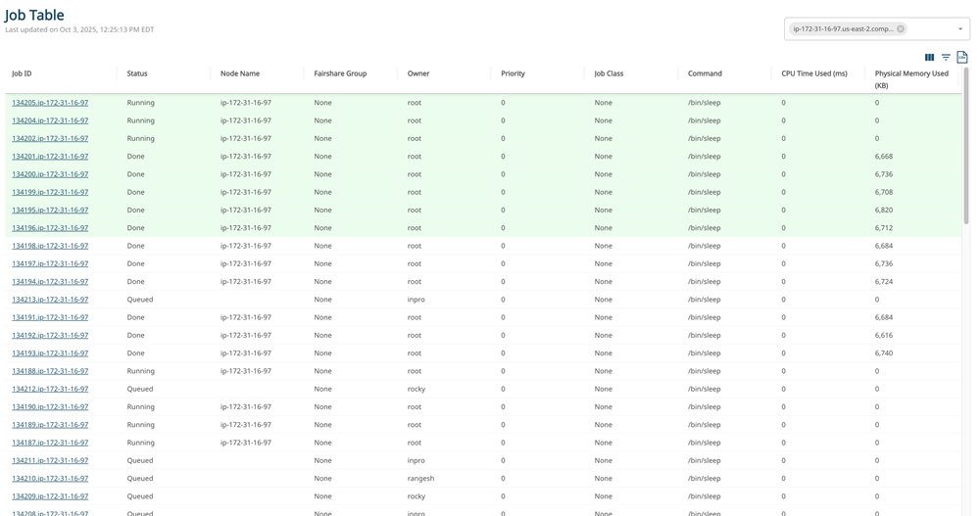Image resolution: width=980 pixels, height=516 pixels.
Task: Click 'Queued' status of job 134213
Action: tap(140, 300)
